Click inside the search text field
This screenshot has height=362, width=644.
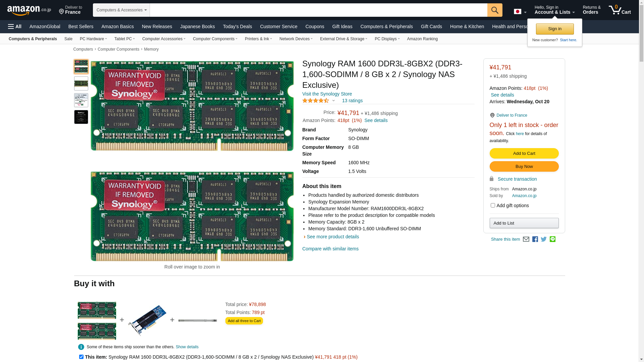tap(318, 10)
